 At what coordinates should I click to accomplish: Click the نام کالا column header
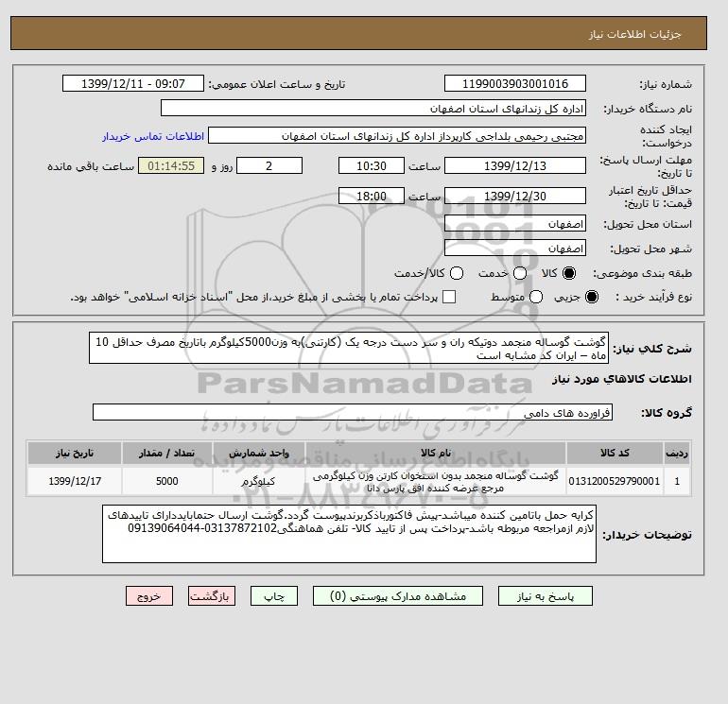pos(436,453)
